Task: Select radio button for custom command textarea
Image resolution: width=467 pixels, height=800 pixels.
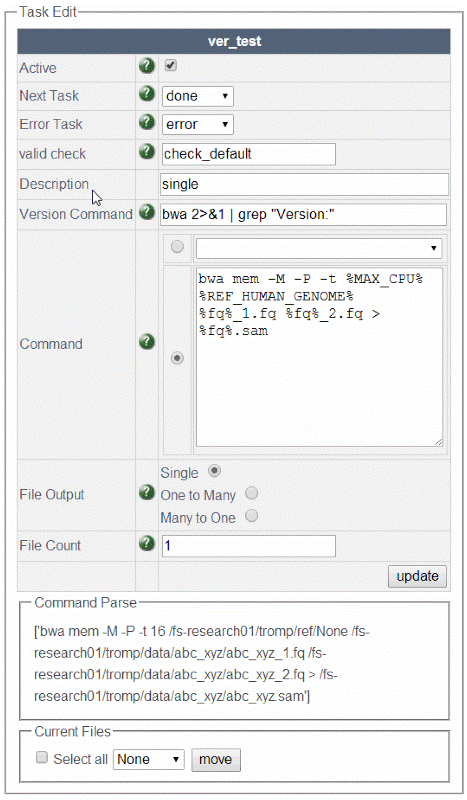Action: pyautogui.click(x=177, y=358)
